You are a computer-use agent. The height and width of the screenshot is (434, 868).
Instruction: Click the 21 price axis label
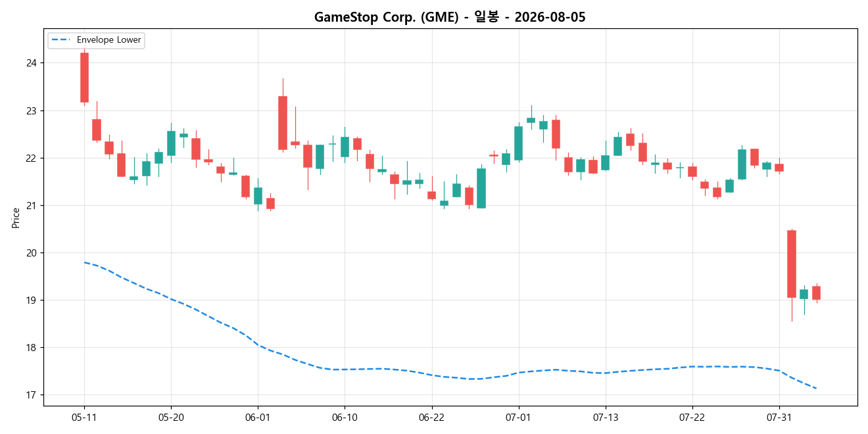click(x=32, y=206)
